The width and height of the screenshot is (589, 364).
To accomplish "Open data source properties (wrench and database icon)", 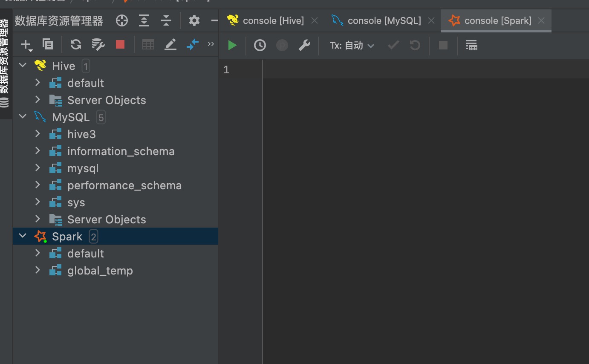I will tap(98, 44).
